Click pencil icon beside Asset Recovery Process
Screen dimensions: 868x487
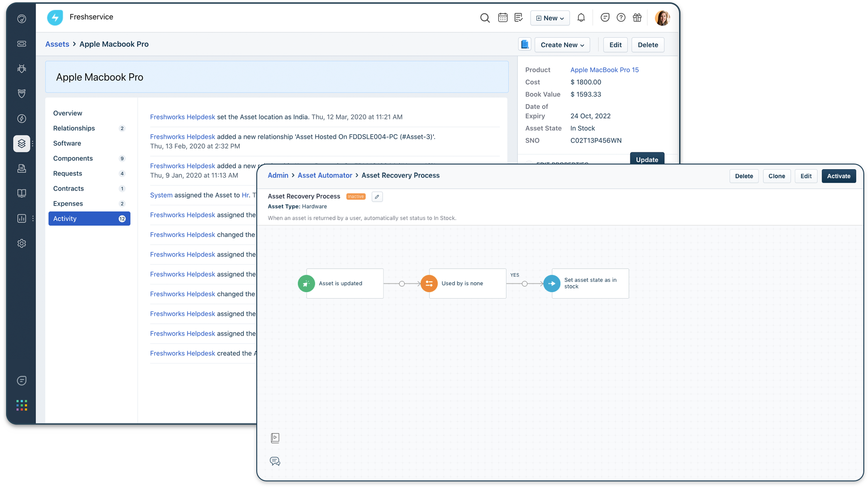[377, 197]
